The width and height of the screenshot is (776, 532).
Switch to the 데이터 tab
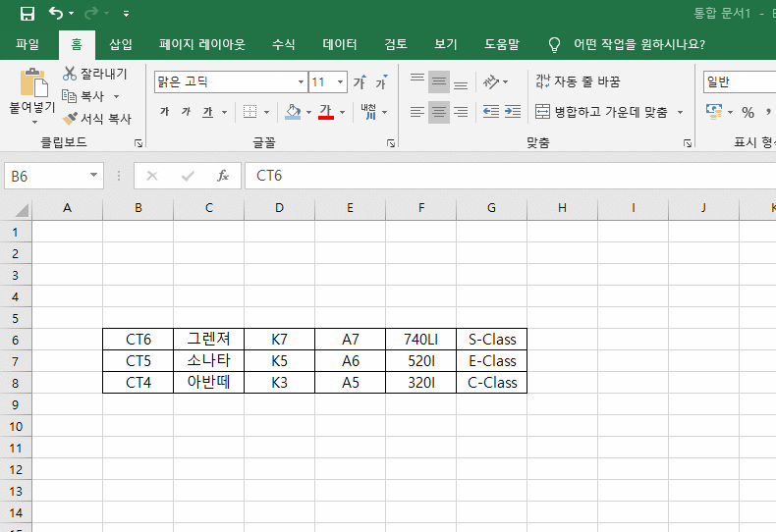pyautogui.click(x=340, y=44)
